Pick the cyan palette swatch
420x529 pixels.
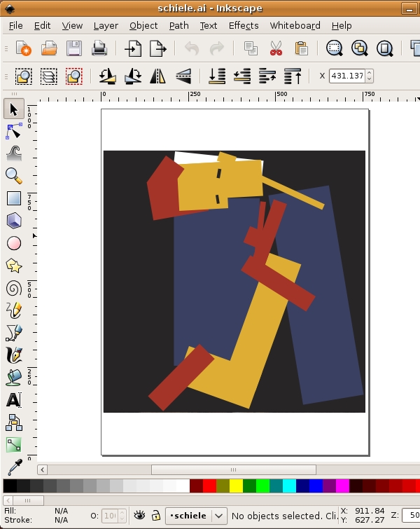[x=289, y=486]
